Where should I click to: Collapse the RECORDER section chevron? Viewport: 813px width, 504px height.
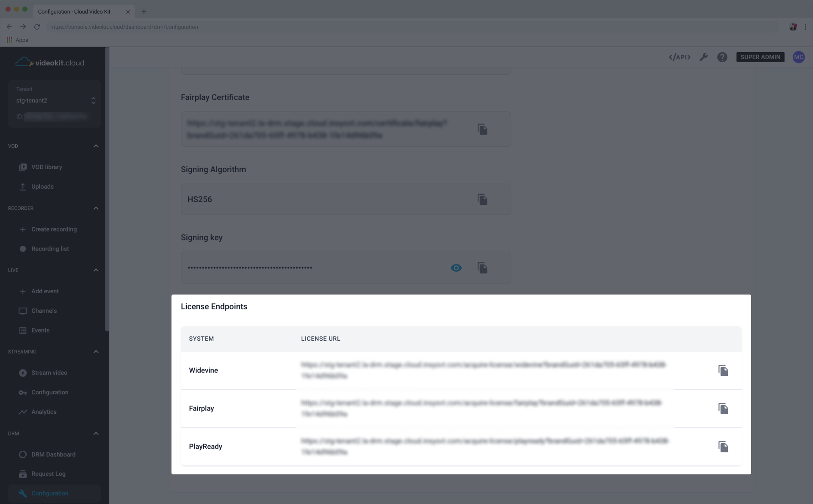[x=96, y=208]
